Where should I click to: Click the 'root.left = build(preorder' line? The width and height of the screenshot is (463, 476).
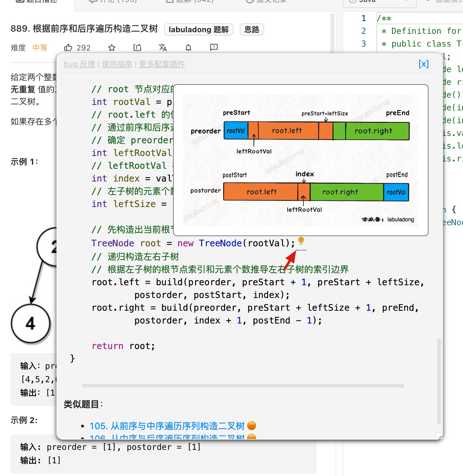pyautogui.click(x=258, y=282)
